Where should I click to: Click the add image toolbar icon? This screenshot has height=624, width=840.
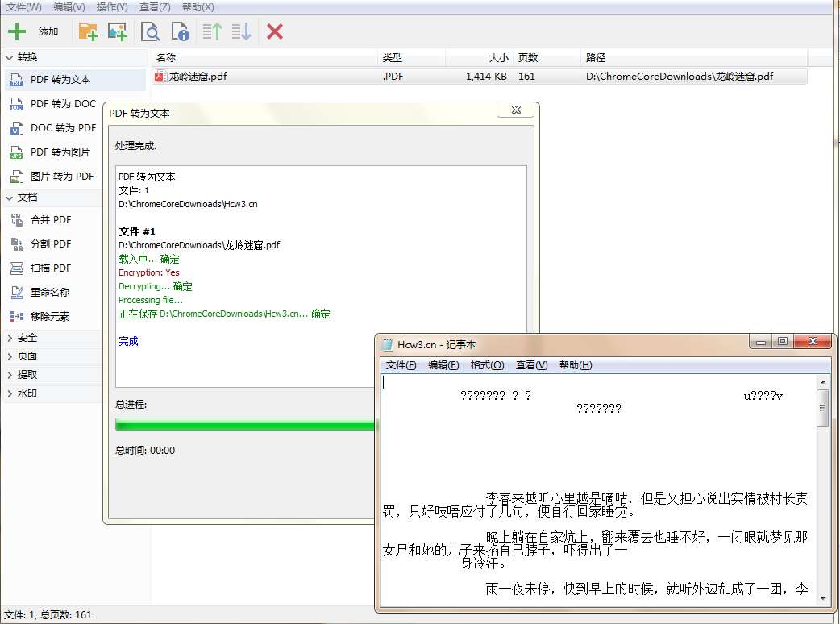pyautogui.click(x=118, y=31)
